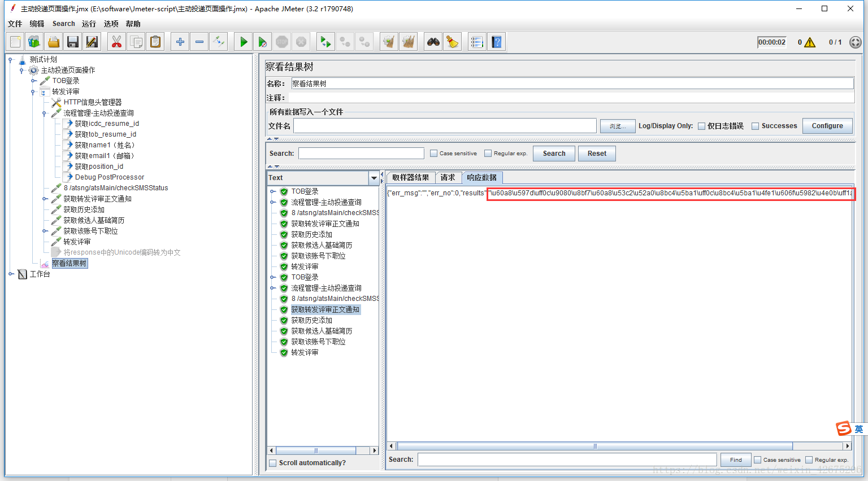868x481 pixels.
Task: Collapse 流程管理-主动投递查询 node in test plan
Action: pyautogui.click(x=45, y=113)
